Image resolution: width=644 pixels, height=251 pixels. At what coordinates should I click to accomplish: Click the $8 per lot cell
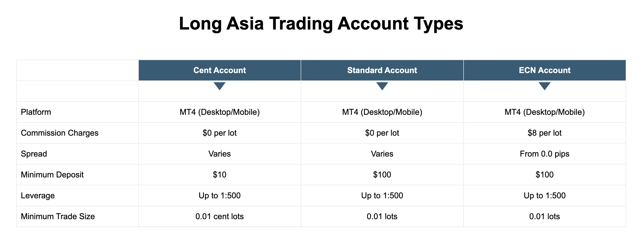(545, 133)
